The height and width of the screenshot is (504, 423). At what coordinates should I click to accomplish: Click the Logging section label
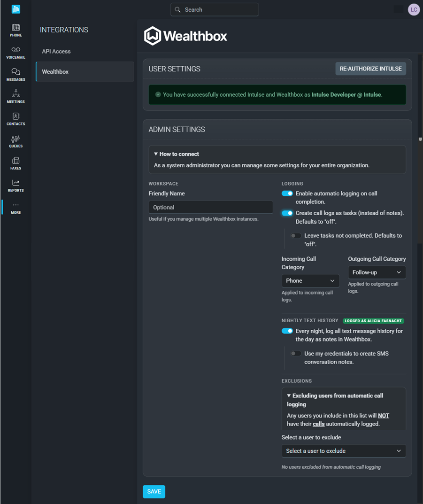pyautogui.click(x=292, y=184)
